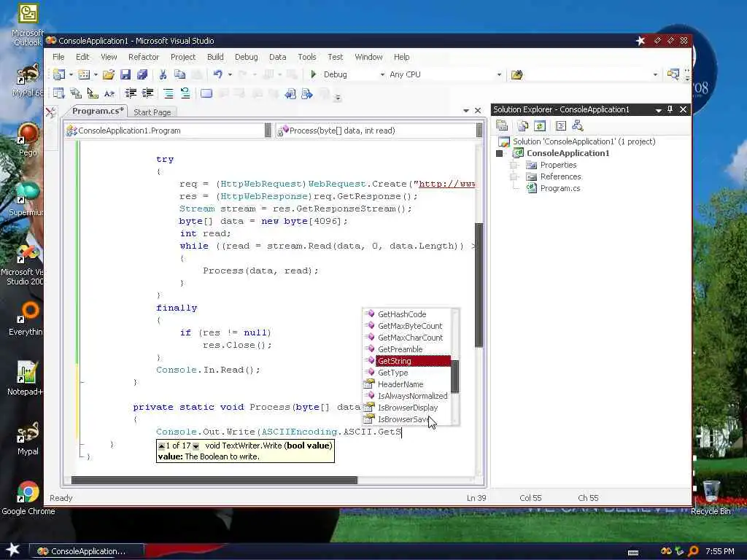The width and height of the screenshot is (747, 560).
Task: Collapse the ConsoleApplication1 project node
Action: pyautogui.click(x=499, y=153)
